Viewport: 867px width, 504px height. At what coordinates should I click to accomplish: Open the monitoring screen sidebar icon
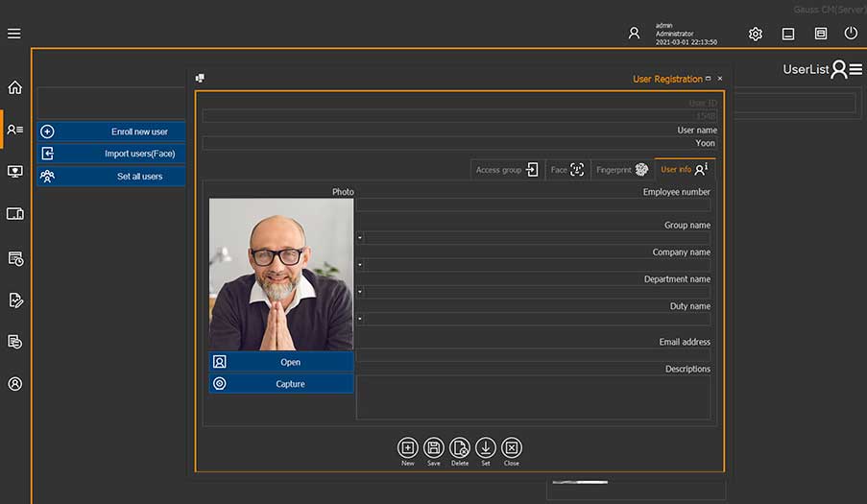[15, 171]
